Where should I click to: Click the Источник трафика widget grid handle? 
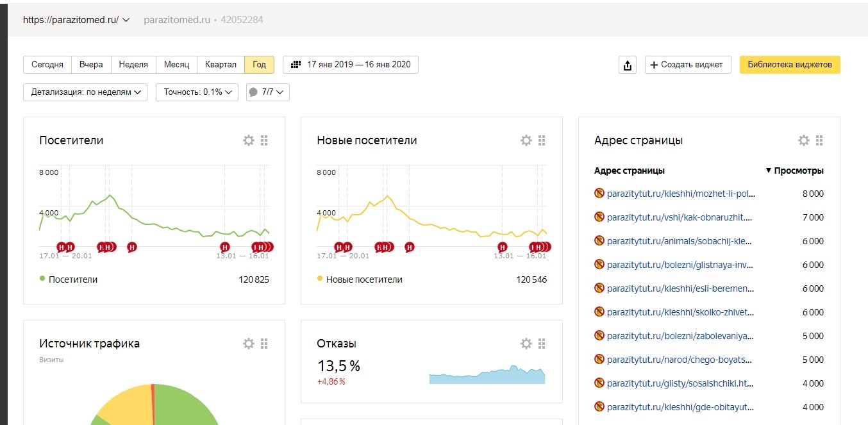(264, 344)
